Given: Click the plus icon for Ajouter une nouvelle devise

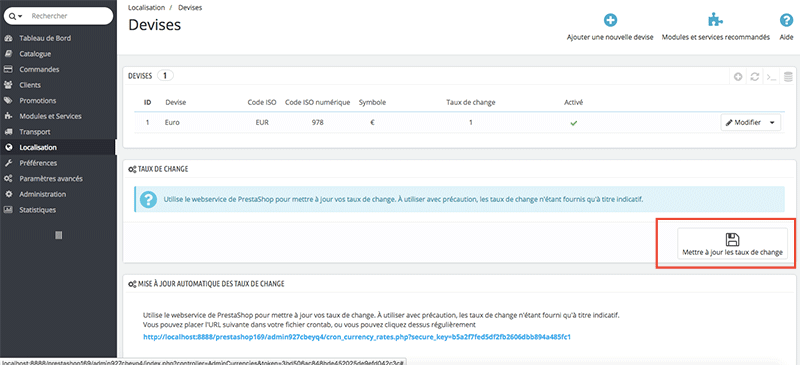Looking at the screenshot, I should click(x=610, y=20).
